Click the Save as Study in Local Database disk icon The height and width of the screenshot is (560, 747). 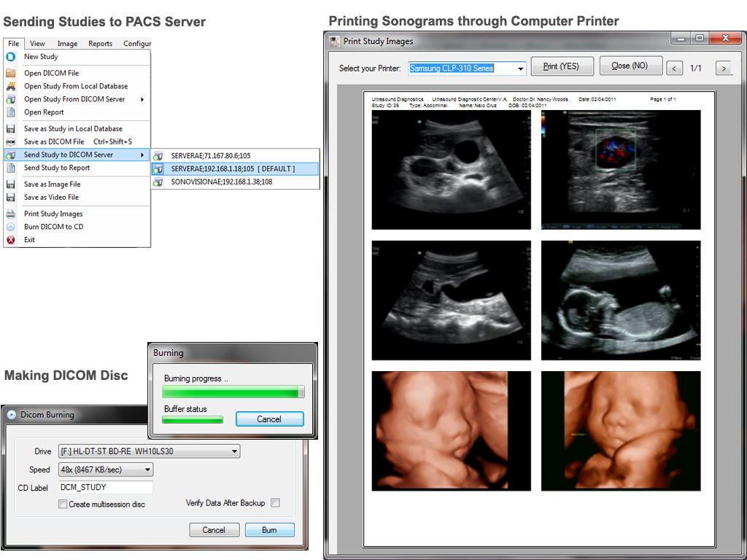click(10, 129)
